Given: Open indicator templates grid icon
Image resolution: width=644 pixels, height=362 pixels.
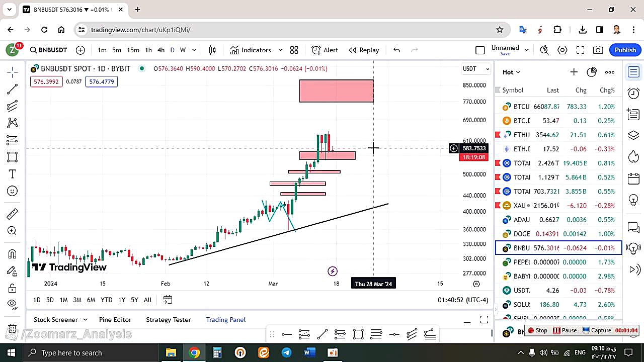Looking at the screenshot, I should coord(294,50).
